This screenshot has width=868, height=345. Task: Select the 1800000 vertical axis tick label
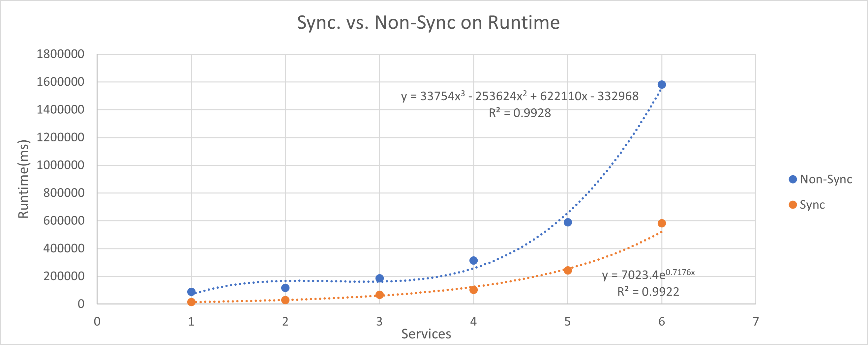tap(60, 54)
